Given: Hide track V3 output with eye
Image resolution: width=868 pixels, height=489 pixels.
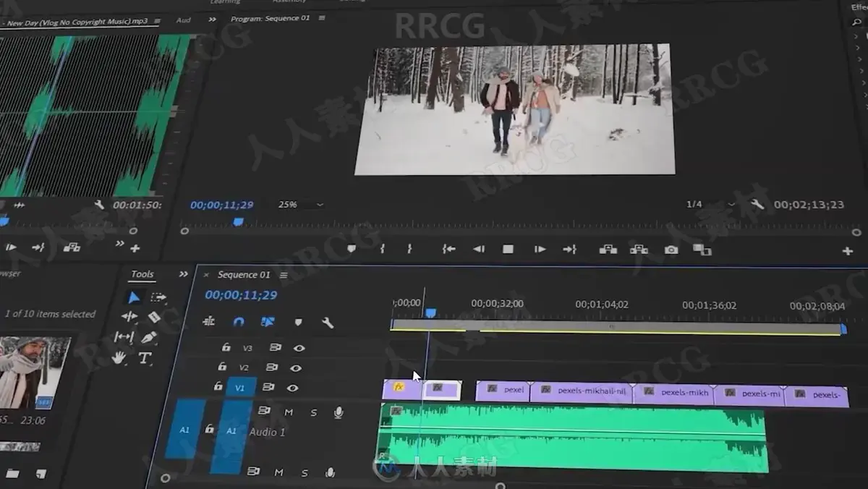Looking at the screenshot, I should point(299,348).
